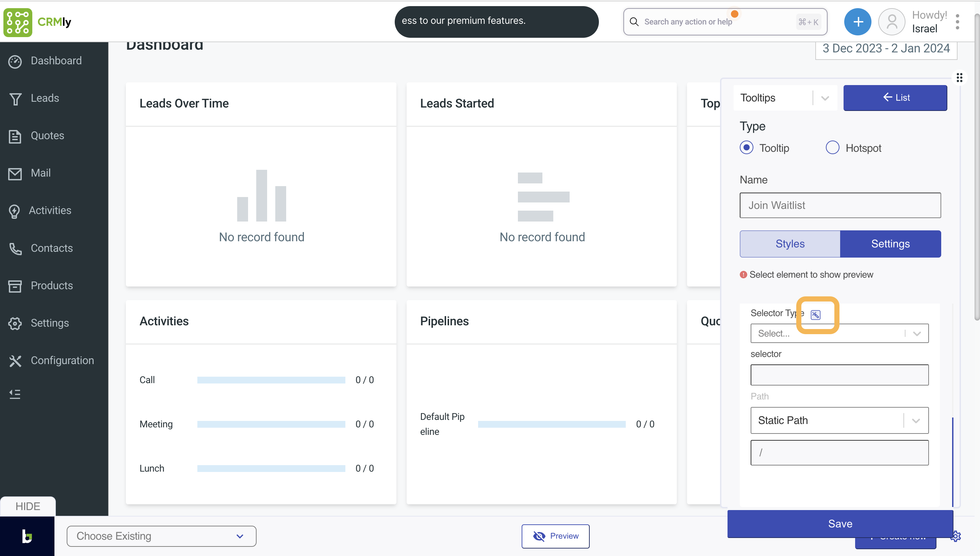Select the Hotspot radio option
980x556 pixels.
pos(832,148)
